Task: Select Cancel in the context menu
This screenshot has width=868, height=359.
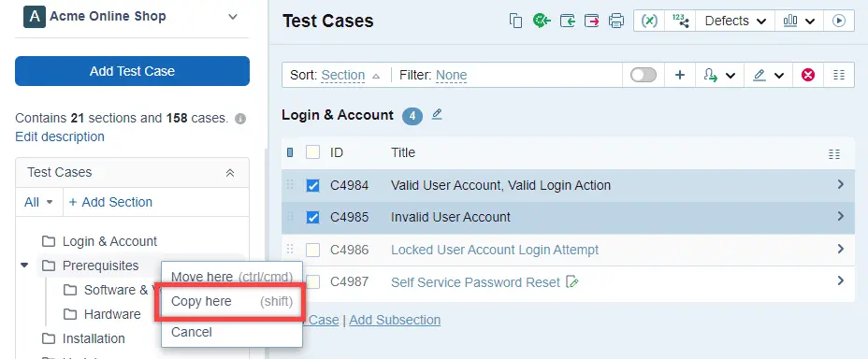Action: coord(192,332)
